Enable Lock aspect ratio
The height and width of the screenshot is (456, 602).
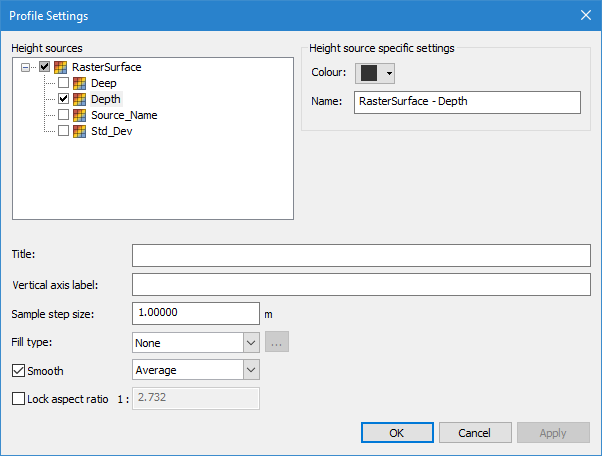pyautogui.click(x=19, y=399)
